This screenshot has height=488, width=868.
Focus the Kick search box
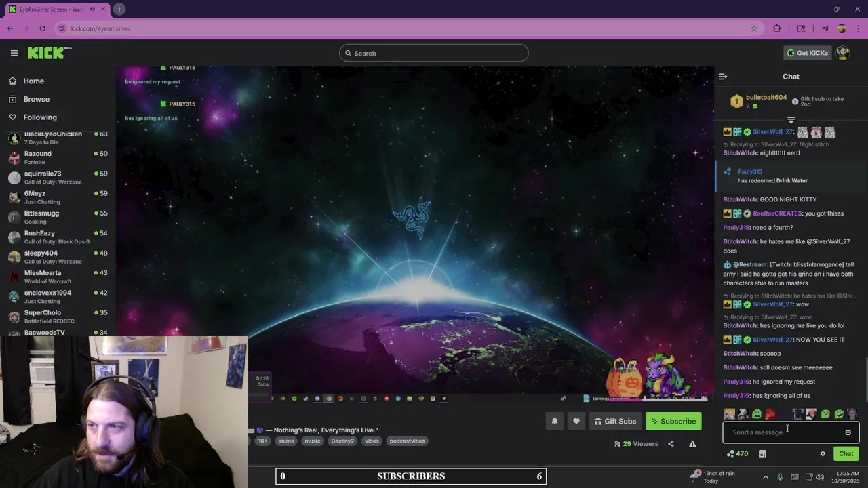click(434, 53)
